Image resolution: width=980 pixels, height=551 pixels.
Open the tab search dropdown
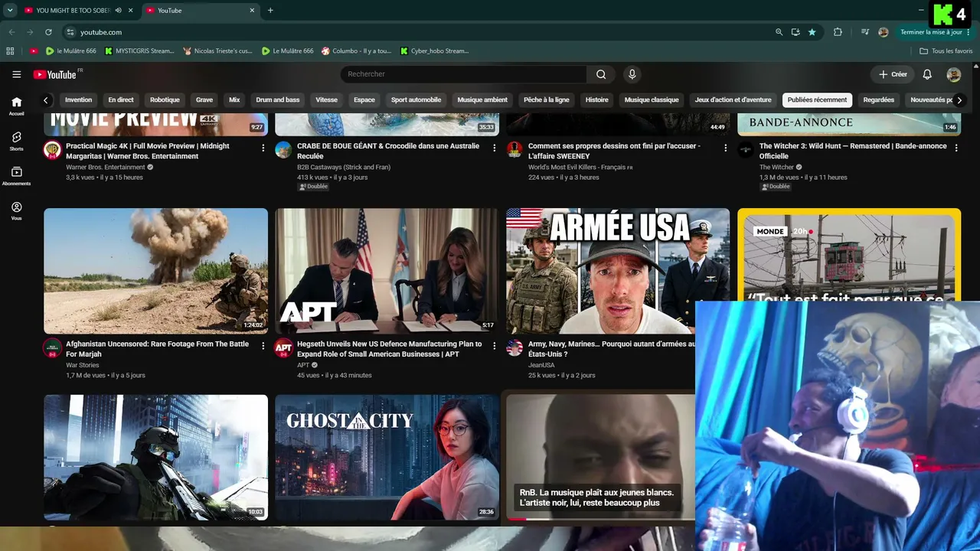tap(10, 11)
